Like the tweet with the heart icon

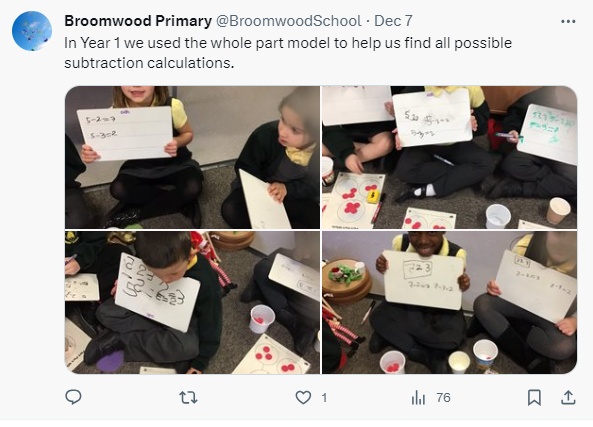tap(303, 397)
